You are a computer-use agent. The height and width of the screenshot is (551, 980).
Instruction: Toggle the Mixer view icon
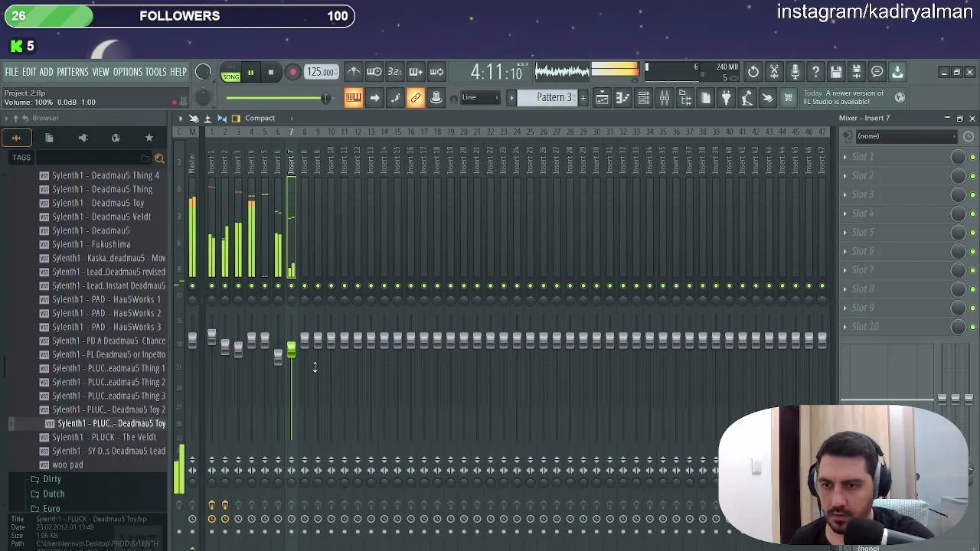(x=664, y=98)
